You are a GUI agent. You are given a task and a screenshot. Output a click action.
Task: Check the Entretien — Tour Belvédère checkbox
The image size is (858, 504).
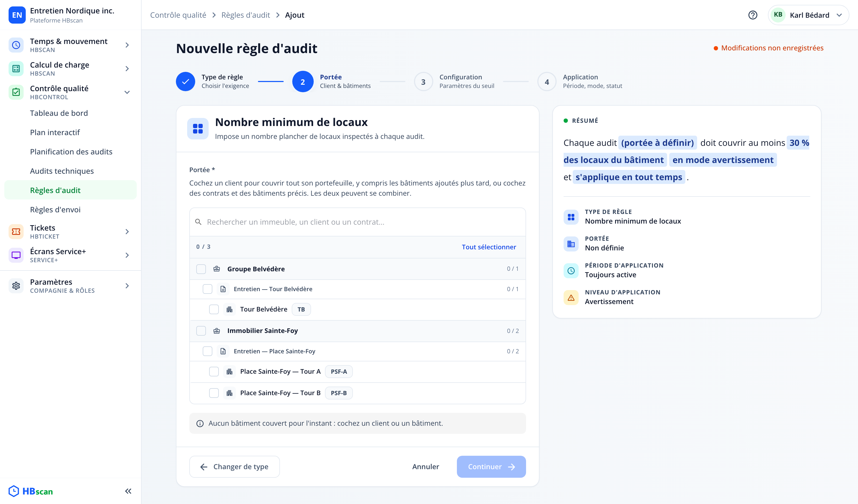207,289
